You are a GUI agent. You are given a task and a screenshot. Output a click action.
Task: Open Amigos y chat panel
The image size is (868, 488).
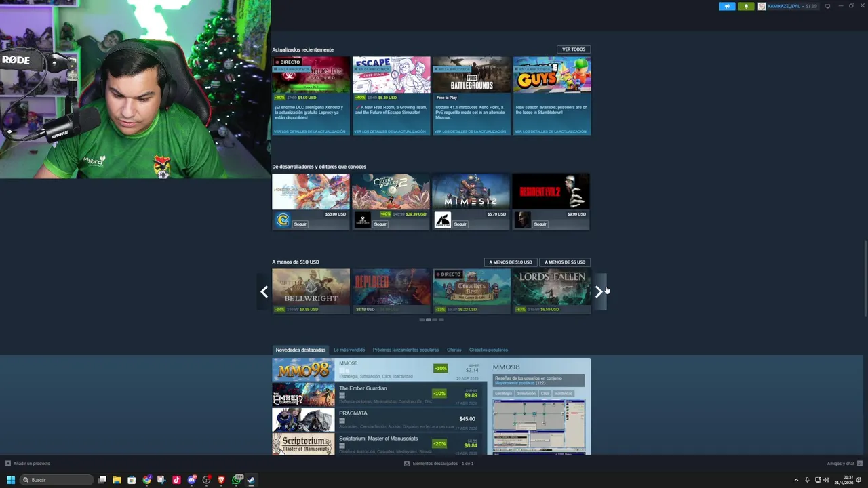pyautogui.click(x=844, y=464)
